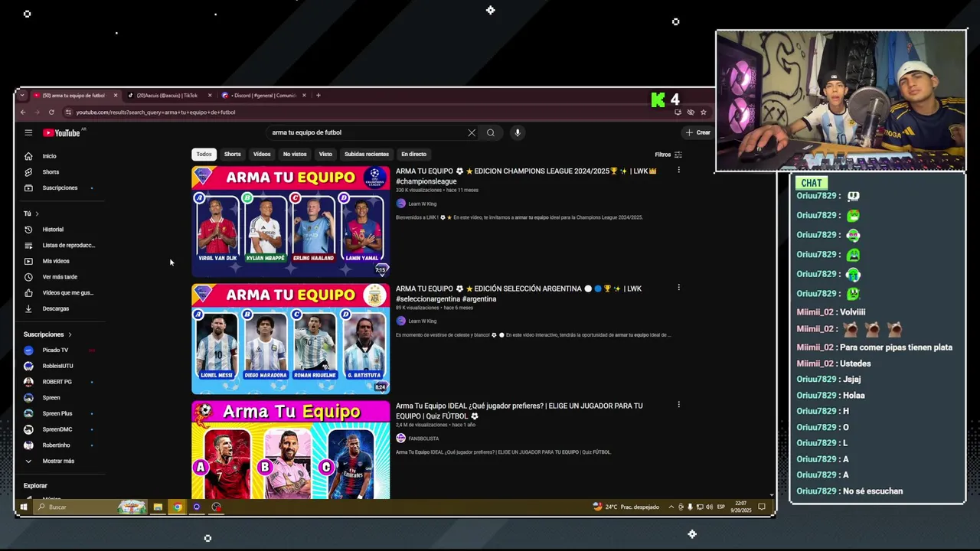The width and height of the screenshot is (980, 551).
Task: Open a new browser tab
Action: [x=318, y=96]
